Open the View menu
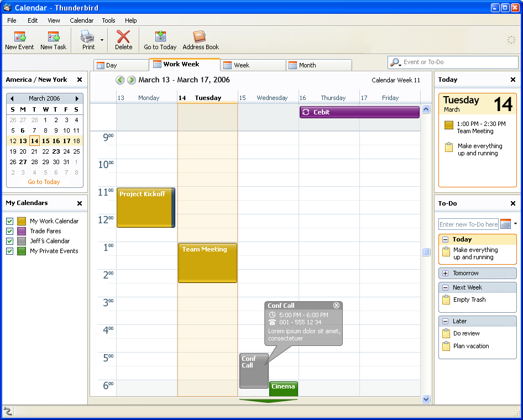Image resolution: width=523 pixels, height=420 pixels. tap(54, 20)
